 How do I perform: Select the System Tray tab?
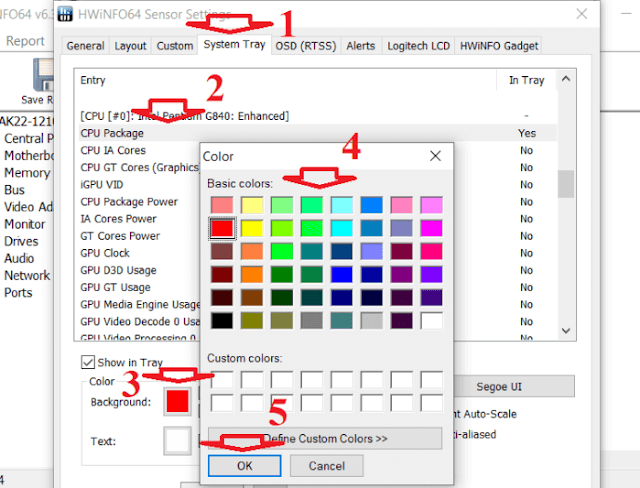234,44
